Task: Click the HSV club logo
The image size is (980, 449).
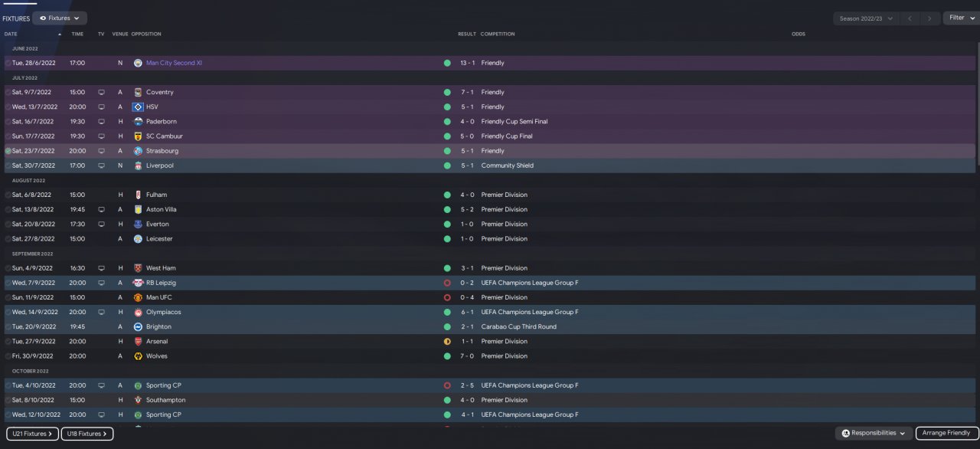Action: (138, 107)
